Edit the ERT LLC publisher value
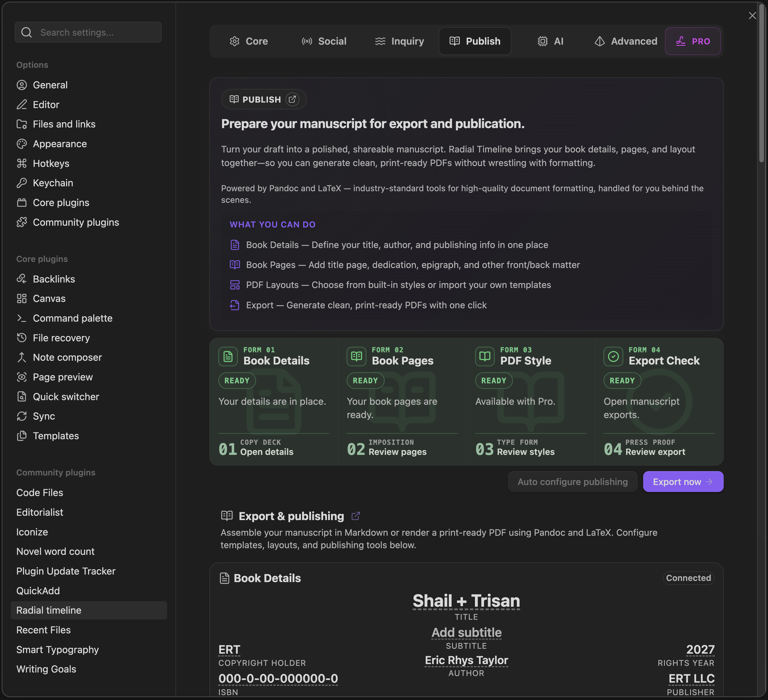768x700 pixels. point(692,679)
